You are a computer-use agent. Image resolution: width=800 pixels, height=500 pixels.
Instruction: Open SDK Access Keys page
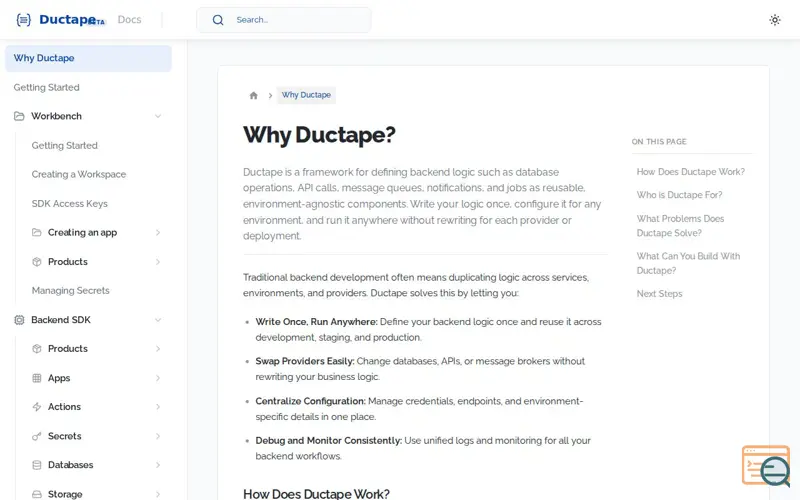(x=69, y=204)
